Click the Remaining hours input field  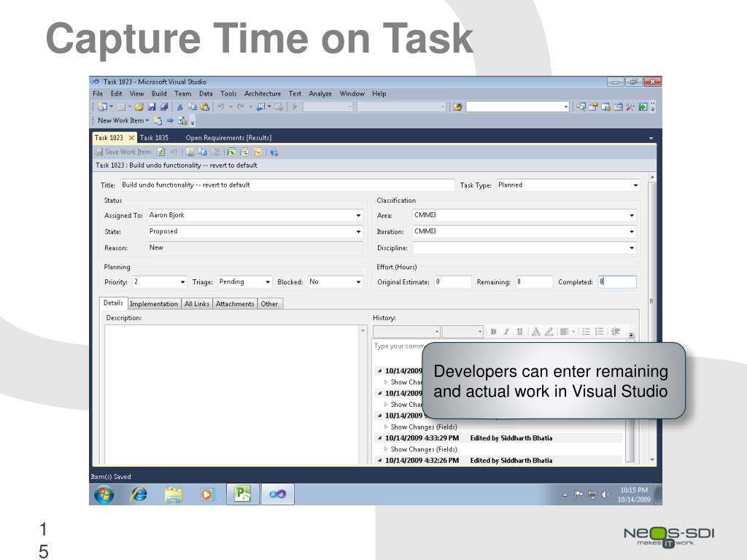pos(534,282)
